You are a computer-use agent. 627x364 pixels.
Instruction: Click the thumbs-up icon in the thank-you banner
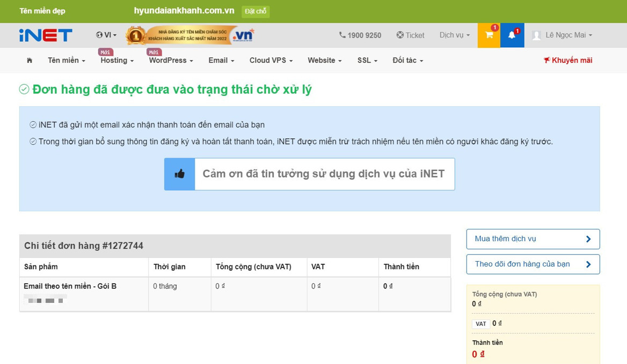pos(179,174)
